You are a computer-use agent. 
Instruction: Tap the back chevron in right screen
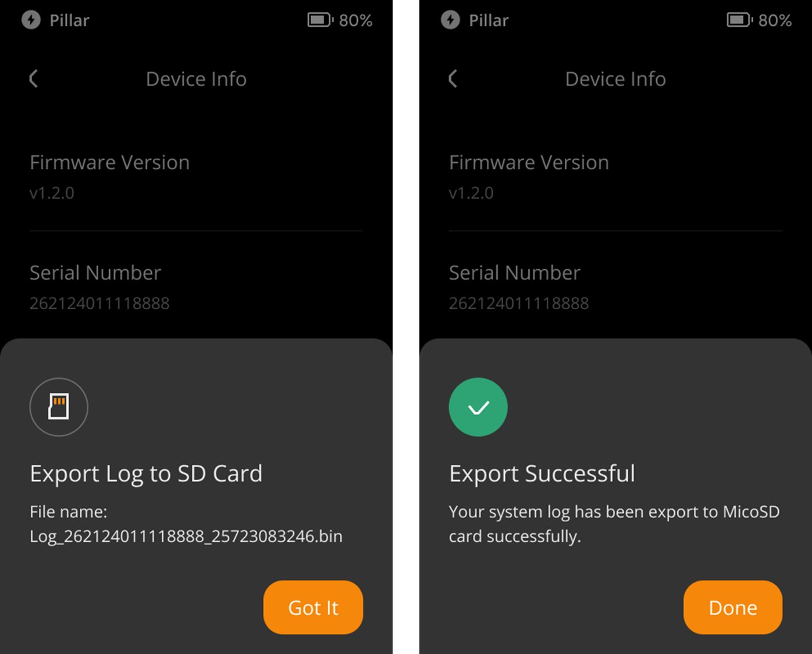coord(453,78)
